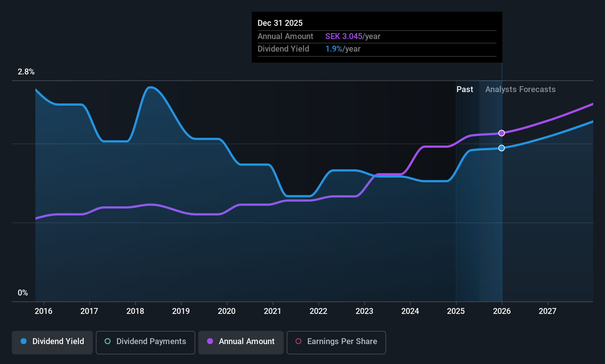Toggle the Dividend Yield legend button
Screen dimensions: 605x364
pyautogui.click(x=52, y=342)
